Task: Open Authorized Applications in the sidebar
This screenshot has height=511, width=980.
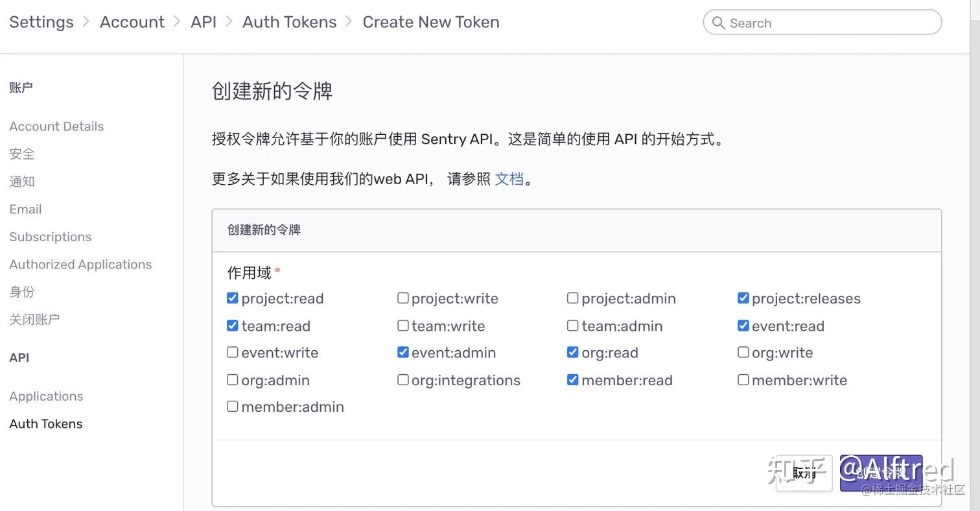Action: coord(80,265)
